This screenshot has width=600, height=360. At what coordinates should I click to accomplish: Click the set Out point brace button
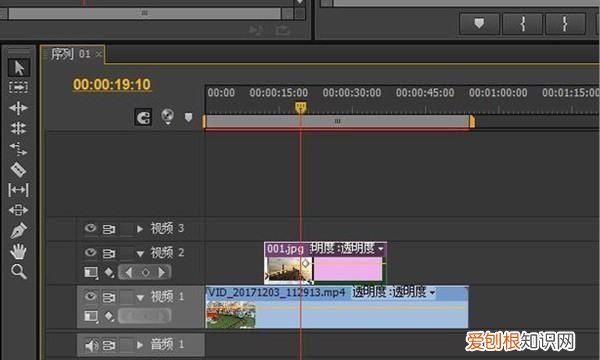point(565,24)
